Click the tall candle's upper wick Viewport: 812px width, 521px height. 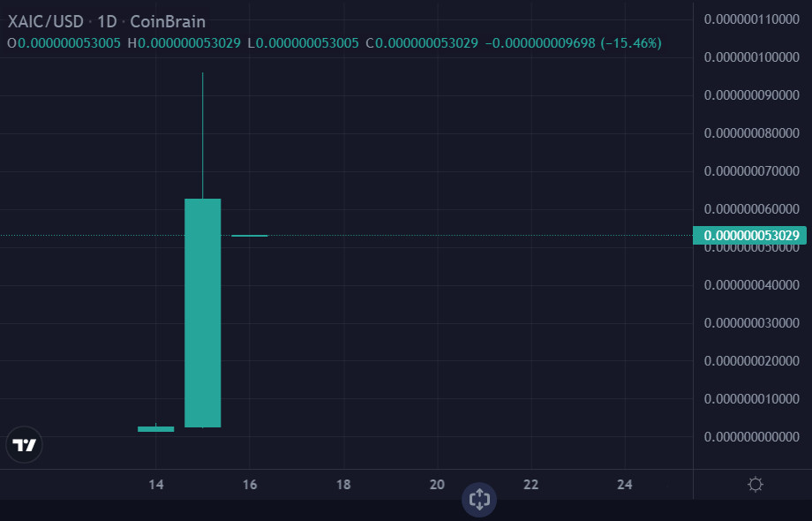[202, 136]
